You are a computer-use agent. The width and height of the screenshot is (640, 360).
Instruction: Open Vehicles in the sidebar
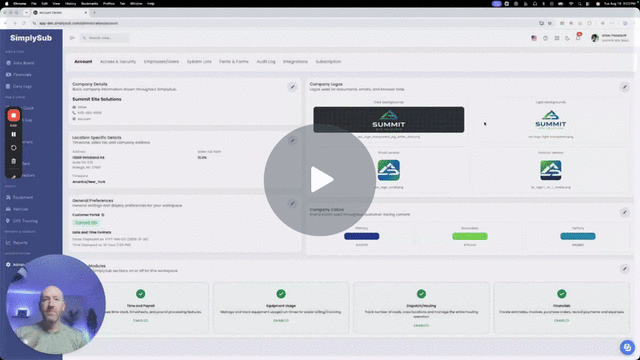point(17,209)
